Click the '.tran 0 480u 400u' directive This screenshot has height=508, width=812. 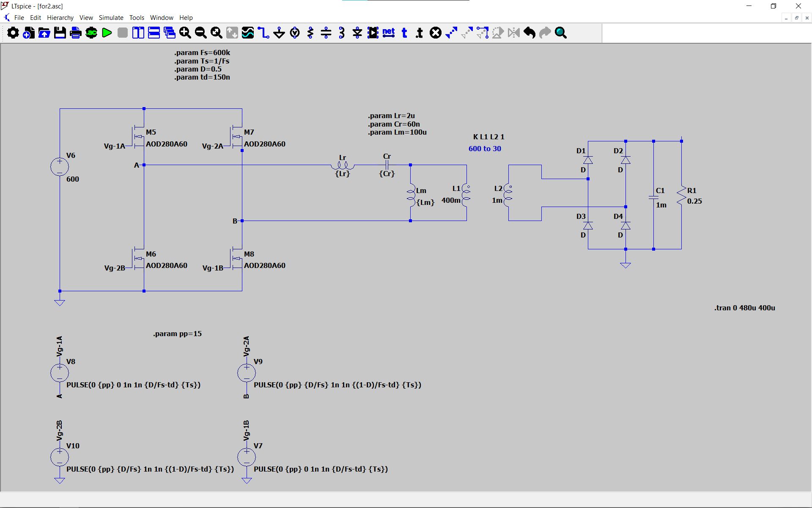click(x=744, y=308)
